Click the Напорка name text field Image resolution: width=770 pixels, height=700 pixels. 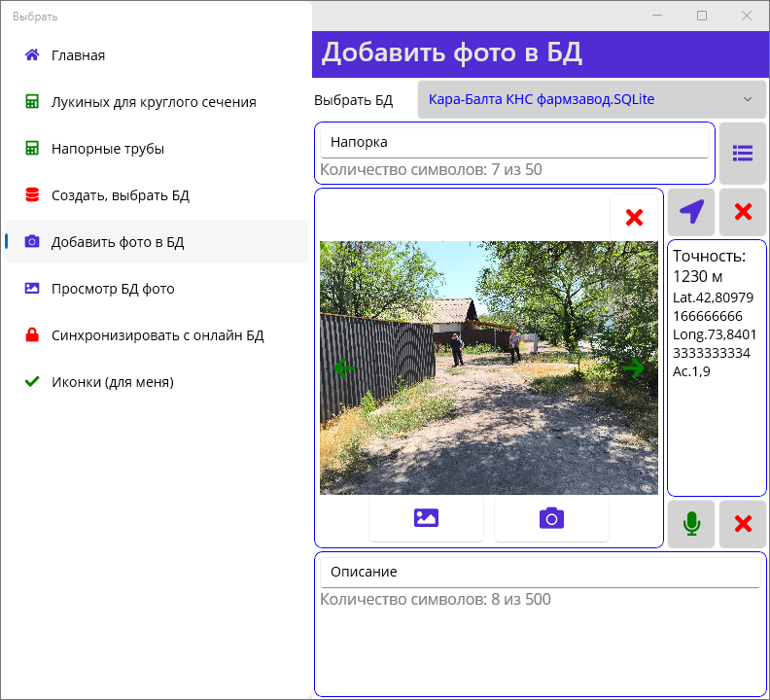tap(513, 142)
